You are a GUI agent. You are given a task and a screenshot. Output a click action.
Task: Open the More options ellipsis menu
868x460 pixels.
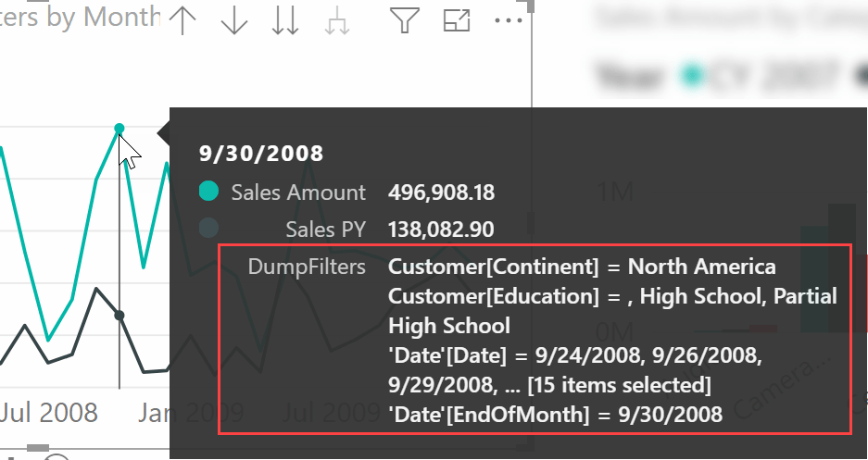click(x=509, y=19)
